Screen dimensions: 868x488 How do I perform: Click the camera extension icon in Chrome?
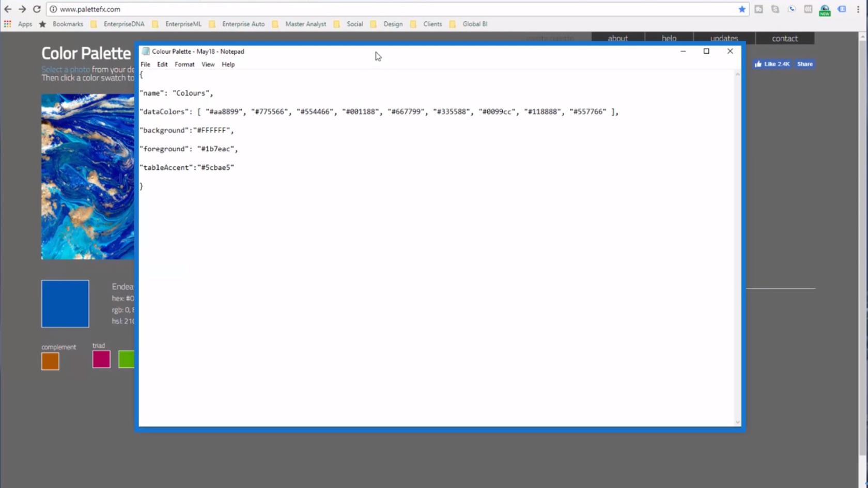pos(758,9)
